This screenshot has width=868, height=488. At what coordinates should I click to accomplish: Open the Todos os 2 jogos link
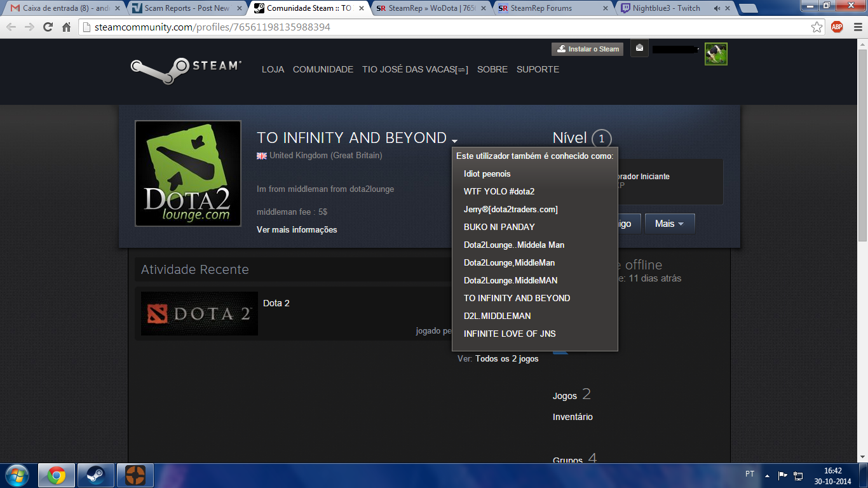pos(506,359)
